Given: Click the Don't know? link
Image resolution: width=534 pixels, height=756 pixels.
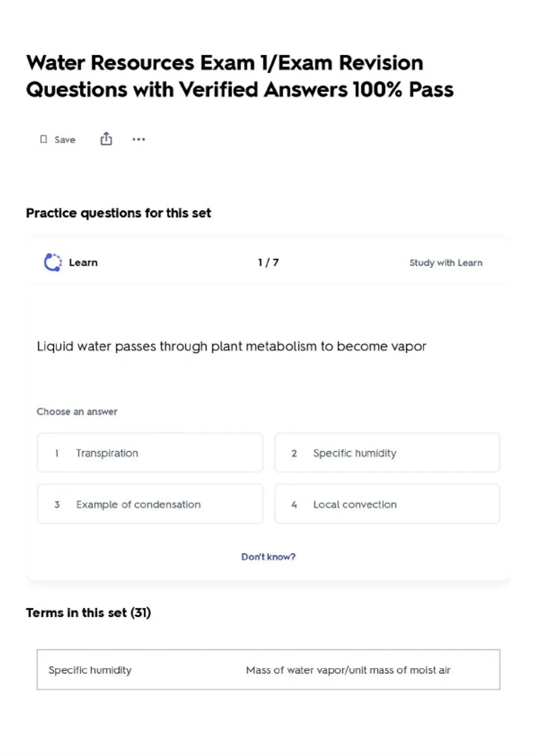Looking at the screenshot, I should (x=268, y=557).
